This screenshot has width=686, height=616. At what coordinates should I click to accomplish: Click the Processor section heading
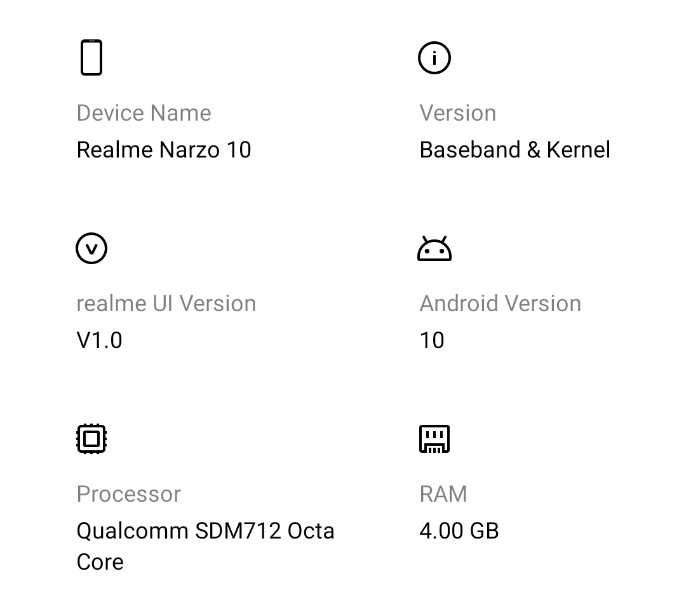128,493
